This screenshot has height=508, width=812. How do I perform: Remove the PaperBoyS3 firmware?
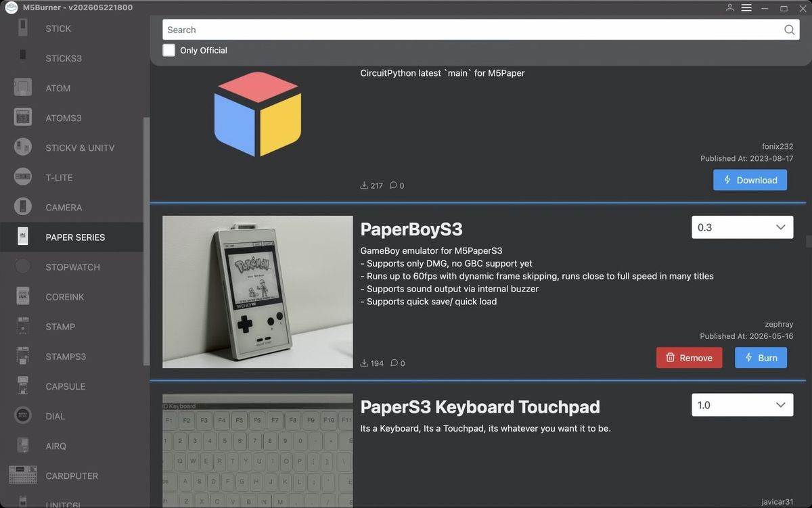click(x=689, y=358)
